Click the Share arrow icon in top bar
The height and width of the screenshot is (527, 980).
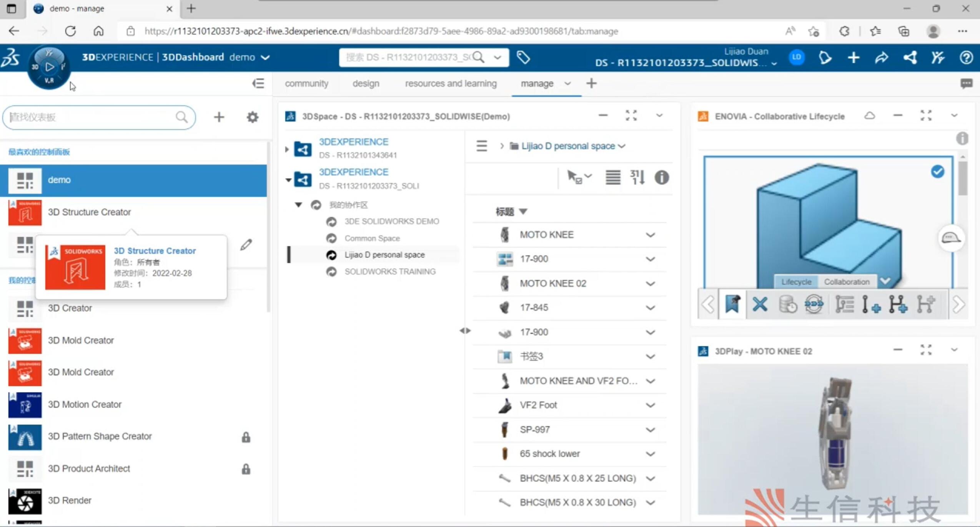(x=881, y=58)
